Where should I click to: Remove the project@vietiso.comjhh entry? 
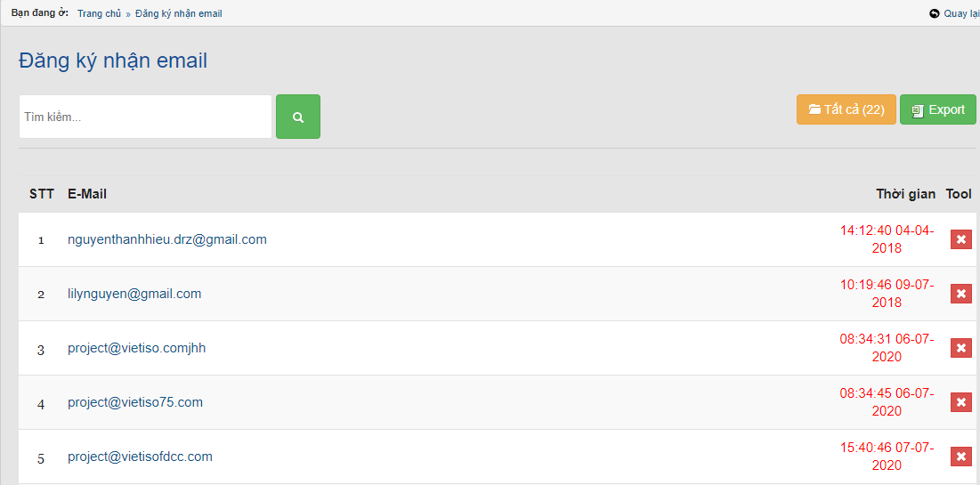960,348
